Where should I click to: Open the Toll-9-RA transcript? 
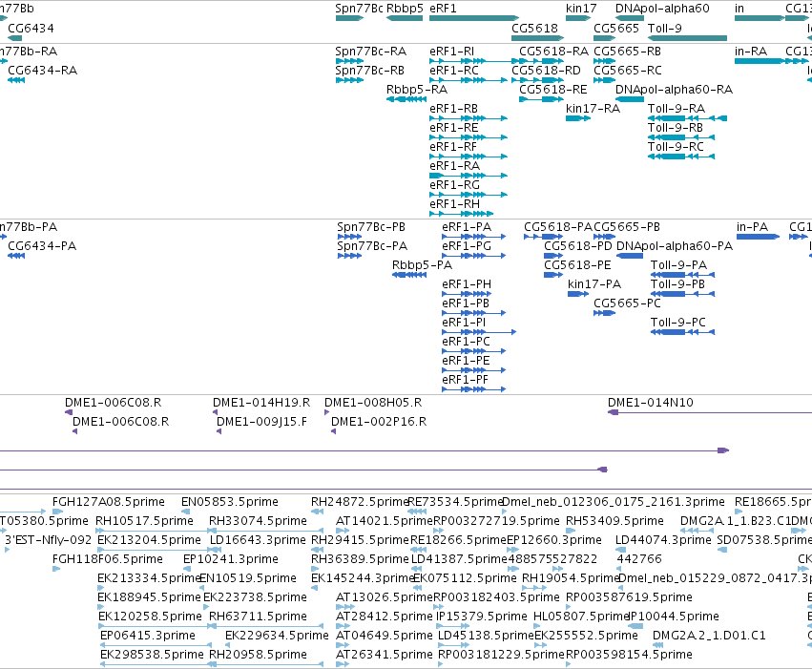687,118
